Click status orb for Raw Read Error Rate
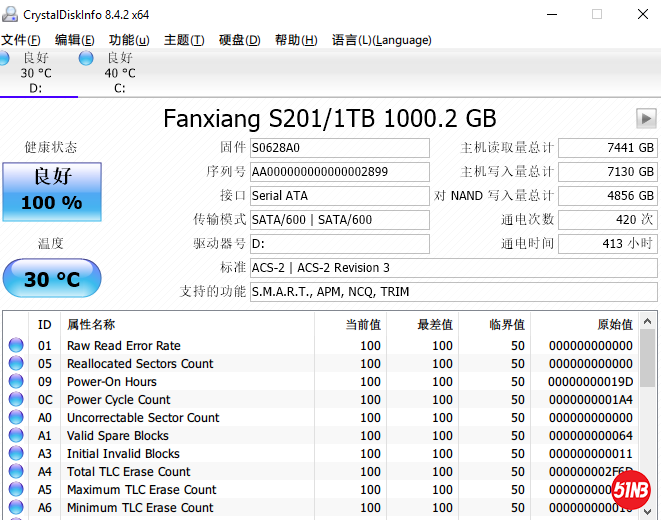Screen dimensions: 661x520 tap(16, 346)
